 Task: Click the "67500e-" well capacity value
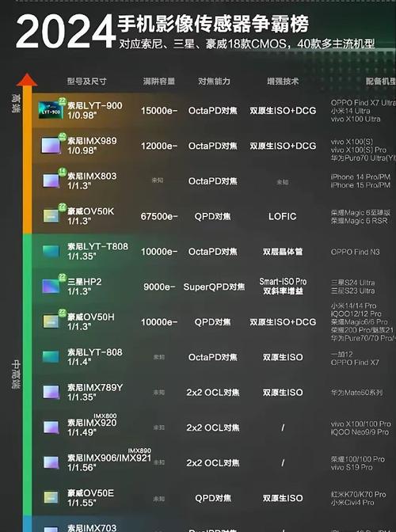pos(159,216)
